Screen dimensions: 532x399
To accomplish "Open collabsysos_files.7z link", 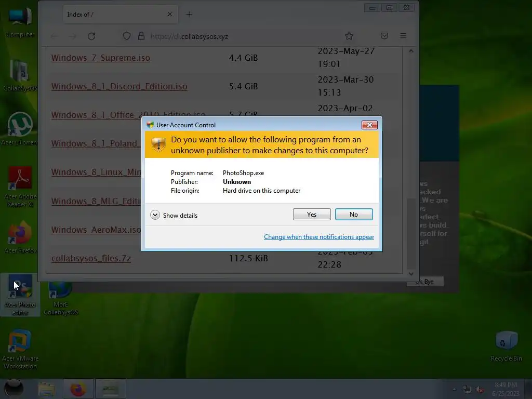I will (x=91, y=258).
